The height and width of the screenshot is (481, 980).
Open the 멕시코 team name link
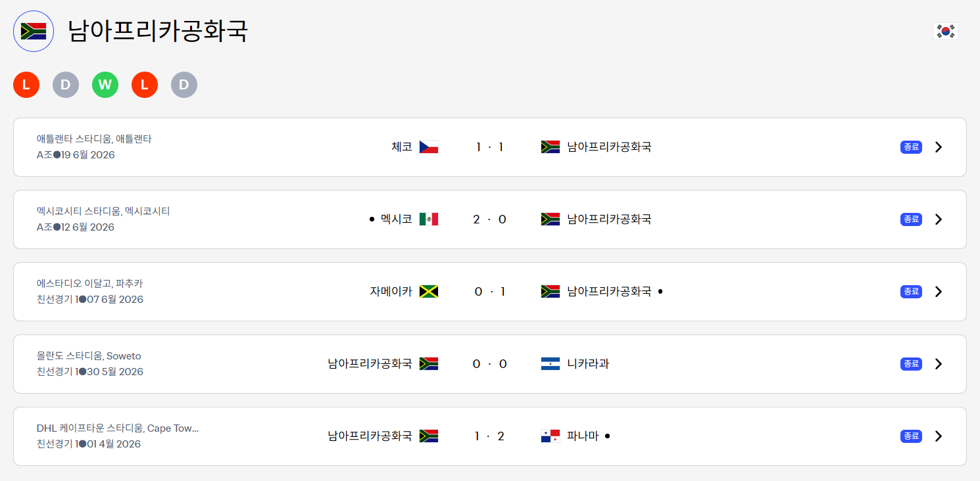[397, 219]
